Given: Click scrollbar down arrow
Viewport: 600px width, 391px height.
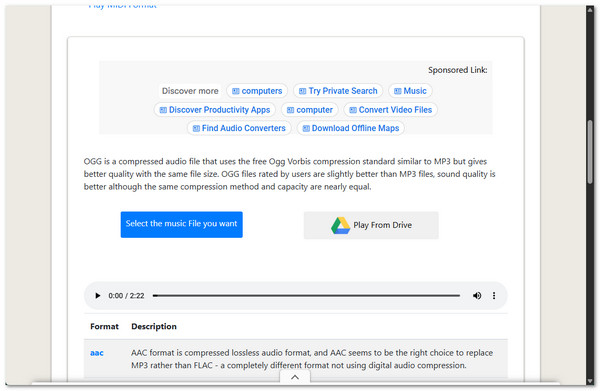Looking at the screenshot, I should 590,382.
